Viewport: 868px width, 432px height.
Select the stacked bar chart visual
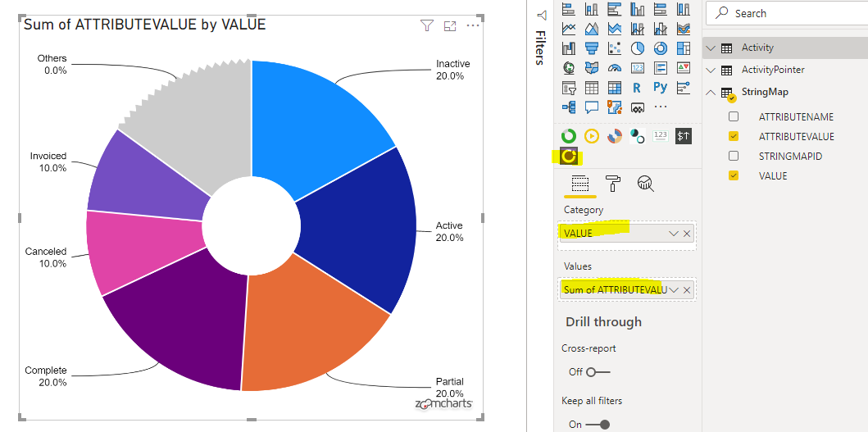569,9
